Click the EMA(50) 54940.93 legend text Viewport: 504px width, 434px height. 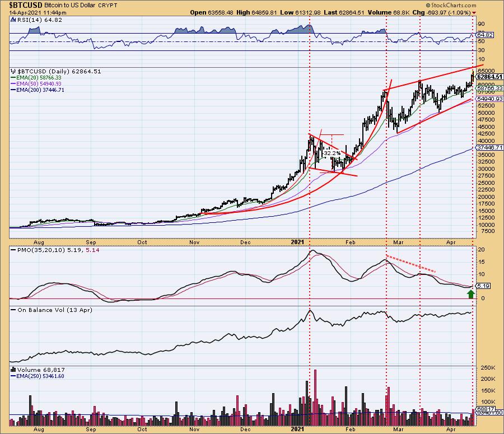[x=39, y=84]
